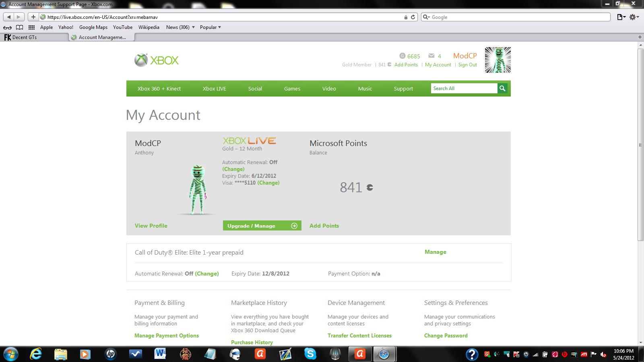Open Windows Explorer from the taskbar
The width and height of the screenshot is (644, 362).
tap(61, 354)
